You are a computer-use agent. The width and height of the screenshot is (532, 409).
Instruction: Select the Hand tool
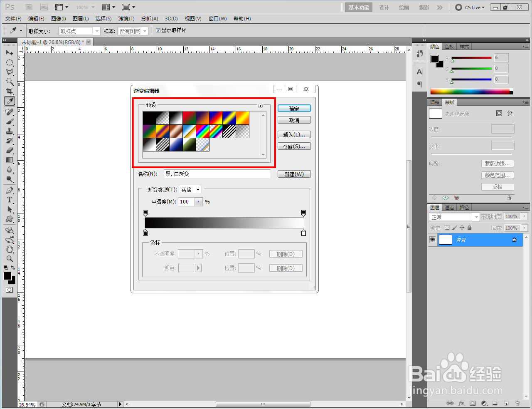(10, 249)
